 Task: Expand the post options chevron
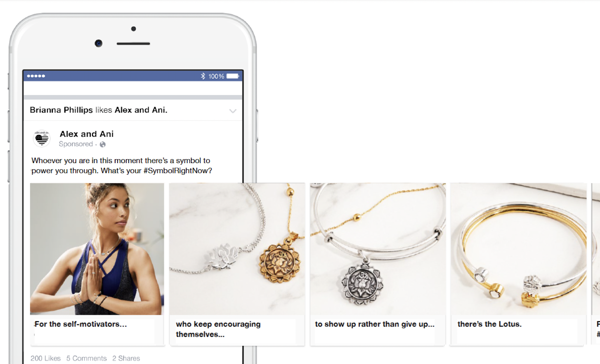(x=233, y=111)
